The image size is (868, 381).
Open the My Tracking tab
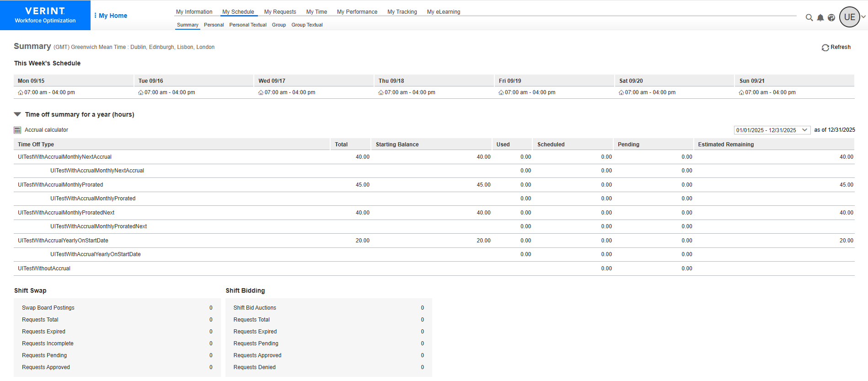tap(402, 12)
